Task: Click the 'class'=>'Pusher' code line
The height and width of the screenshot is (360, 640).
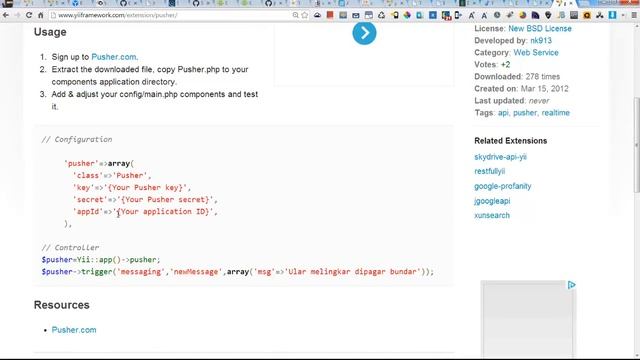Action: point(112,176)
